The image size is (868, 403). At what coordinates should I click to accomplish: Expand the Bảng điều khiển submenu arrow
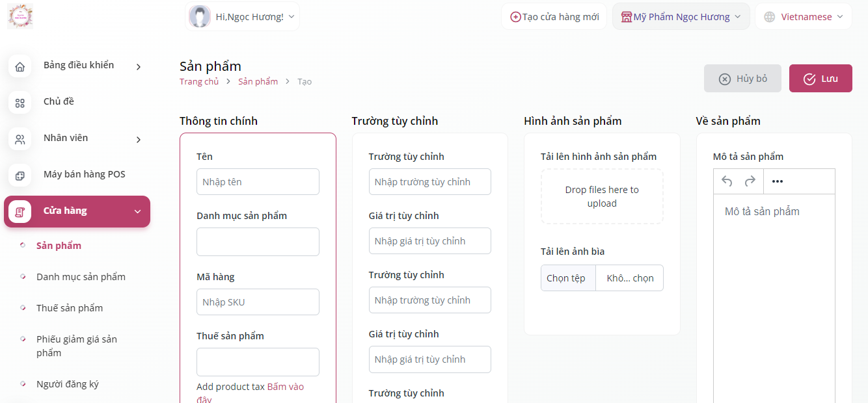click(x=139, y=66)
